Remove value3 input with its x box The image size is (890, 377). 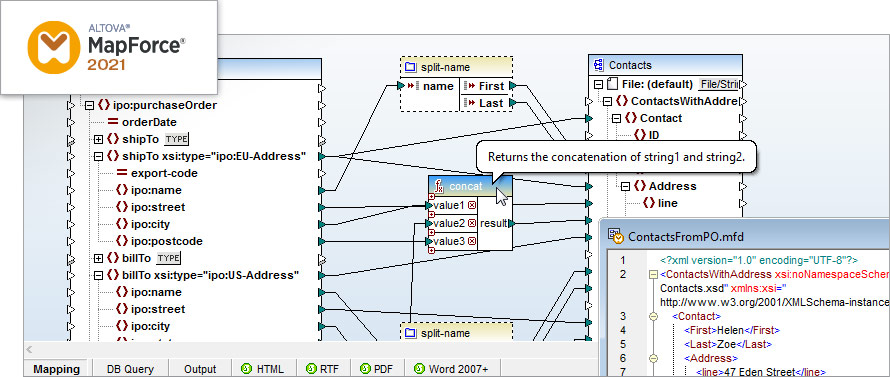(x=472, y=241)
